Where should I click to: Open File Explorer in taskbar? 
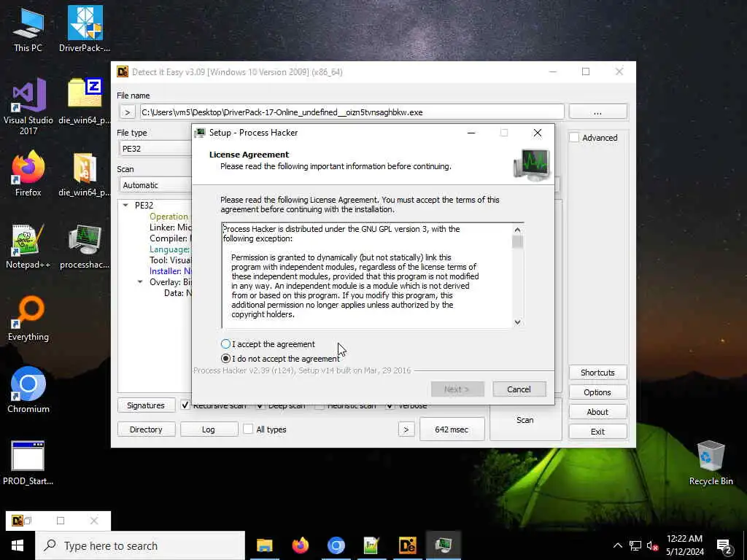(264, 545)
